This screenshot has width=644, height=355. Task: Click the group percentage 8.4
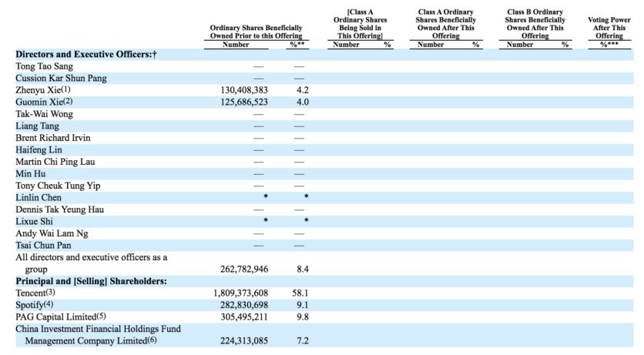pyautogui.click(x=303, y=270)
